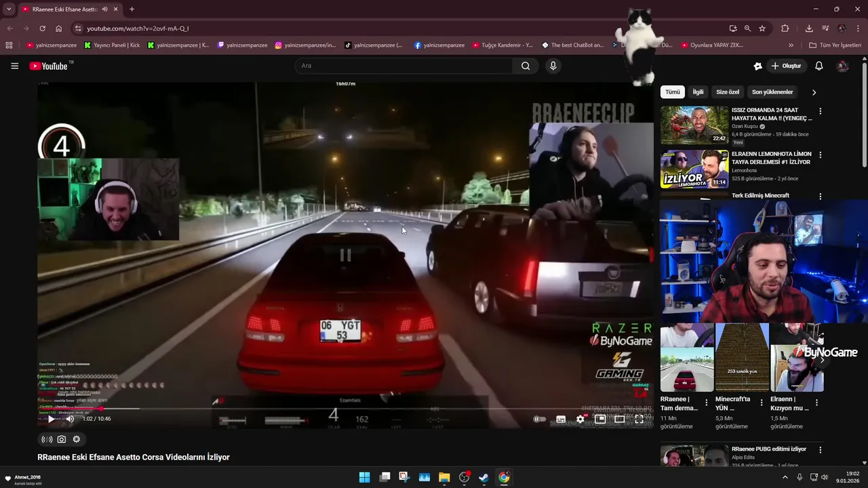Screen dimensions: 868x488
Task: Open the Yayıncı Paneli | Kick bookmark
Action: [x=112, y=45]
